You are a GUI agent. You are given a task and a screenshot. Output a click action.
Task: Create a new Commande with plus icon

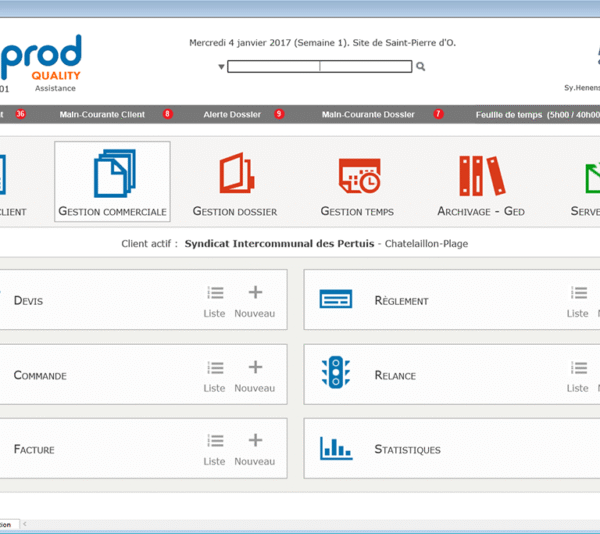pos(255,367)
